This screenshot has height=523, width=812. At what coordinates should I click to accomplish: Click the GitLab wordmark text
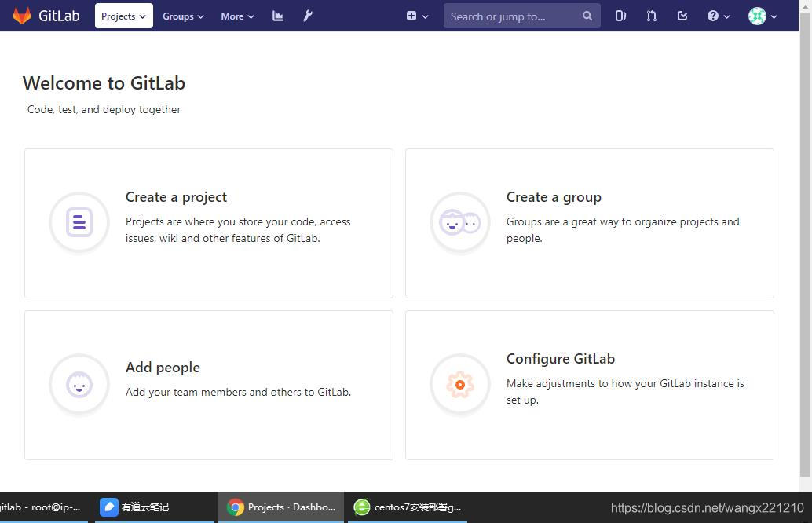point(59,16)
